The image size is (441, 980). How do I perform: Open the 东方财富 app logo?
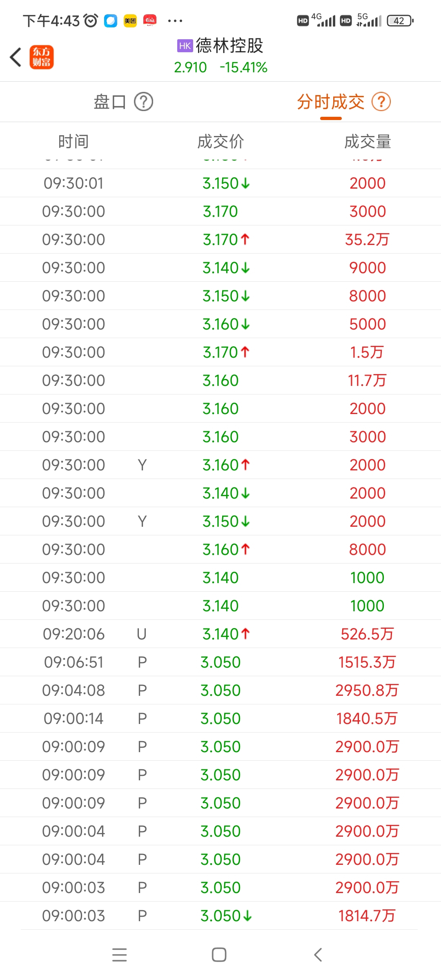pyautogui.click(x=42, y=57)
